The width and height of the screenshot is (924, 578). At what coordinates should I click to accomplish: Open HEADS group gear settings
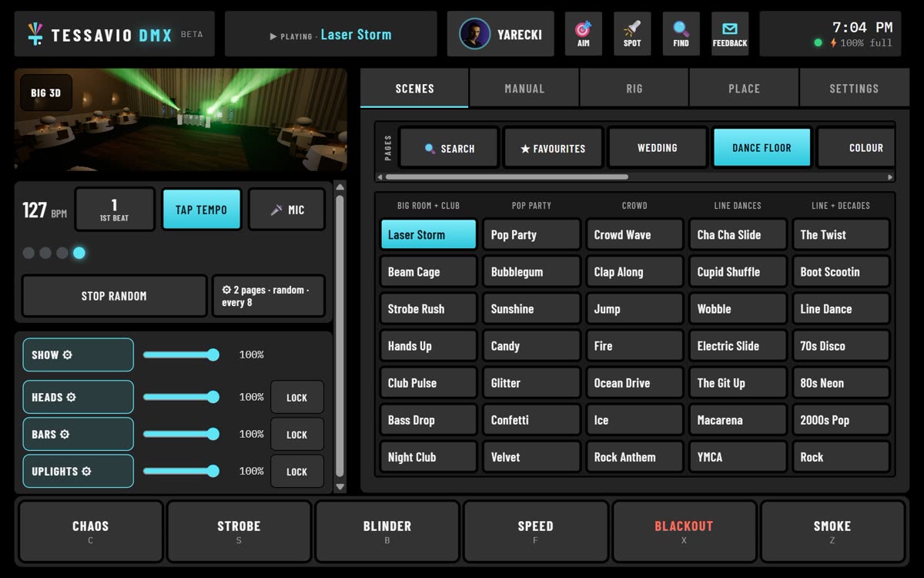[x=71, y=397]
